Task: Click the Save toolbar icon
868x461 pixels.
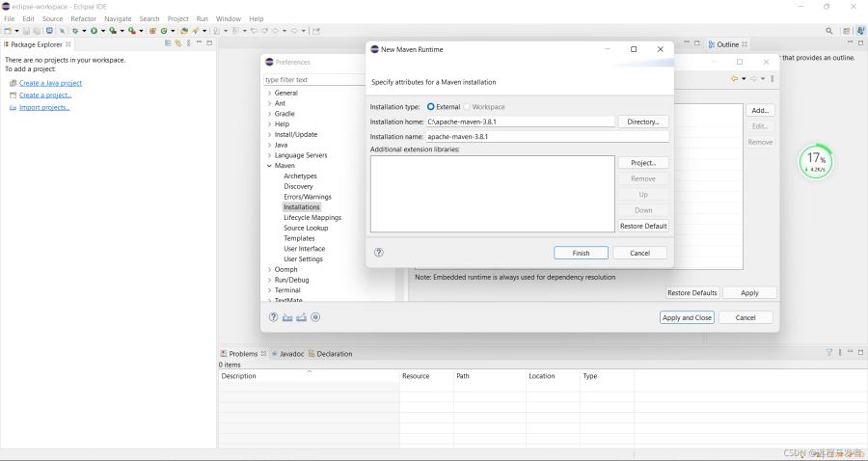Action: point(27,31)
